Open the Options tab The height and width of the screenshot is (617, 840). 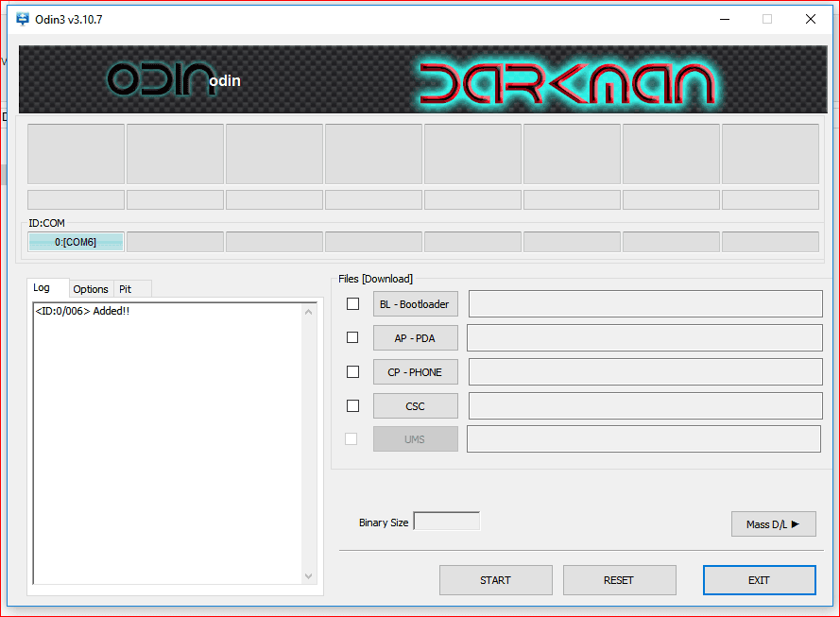[91, 289]
